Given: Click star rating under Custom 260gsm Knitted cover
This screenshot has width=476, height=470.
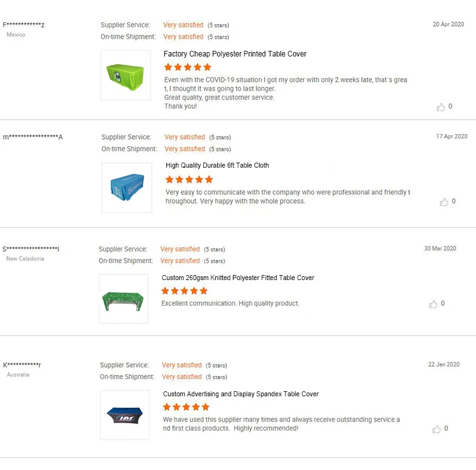Looking at the screenshot, I should tap(184, 291).
